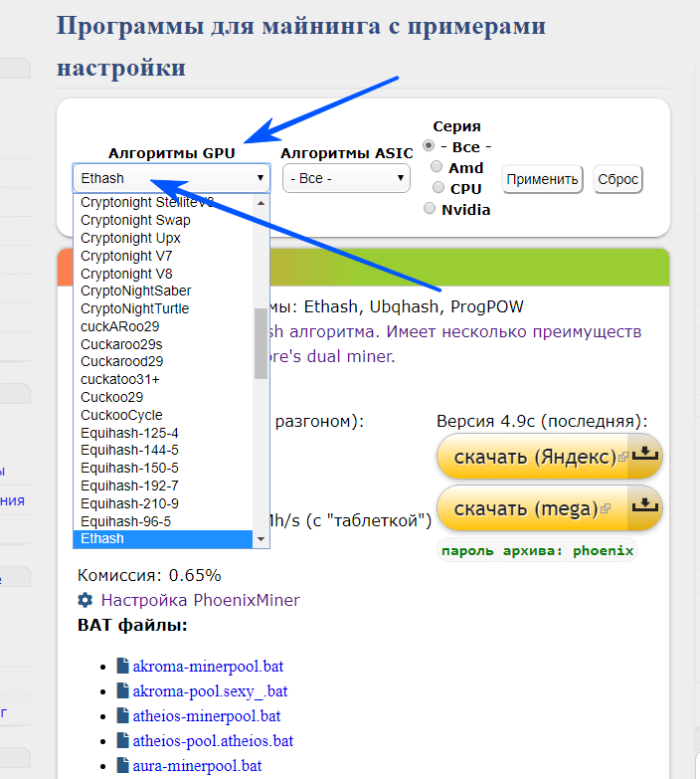Open akroma-minerpool.bat file link

click(208, 667)
